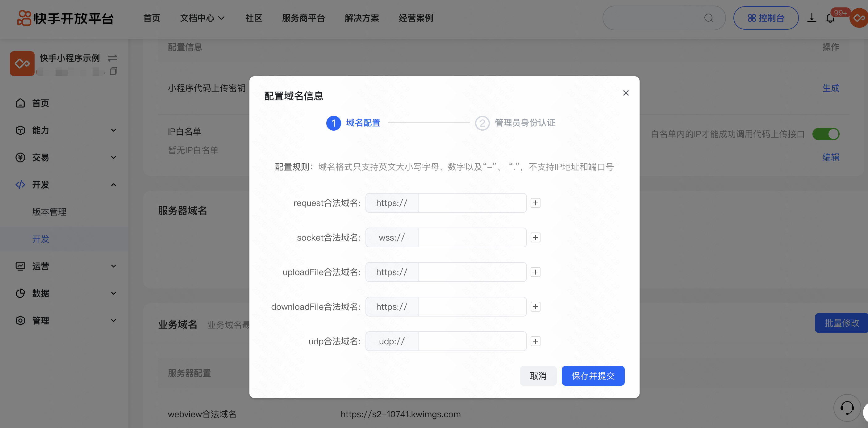Click the uploadFile domain input field
Image resolution: width=868 pixels, height=428 pixels.
click(x=472, y=272)
